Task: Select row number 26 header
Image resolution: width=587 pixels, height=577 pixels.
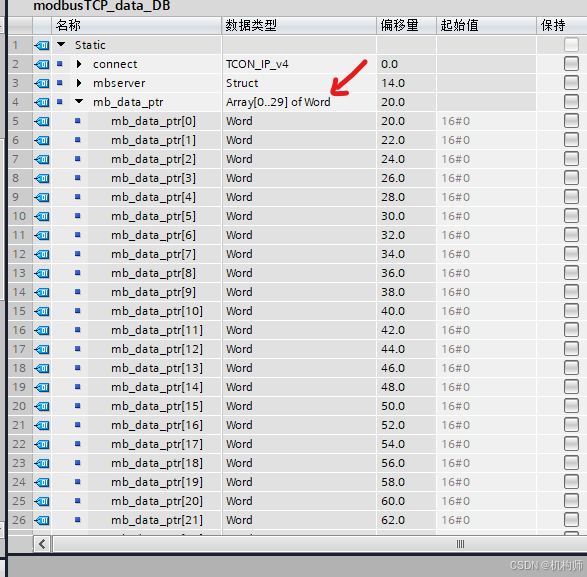Action: (x=20, y=520)
